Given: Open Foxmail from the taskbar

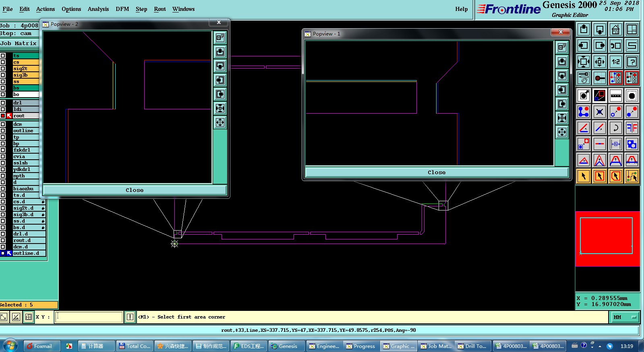Looking at the screenshot, I should [41, 346].
